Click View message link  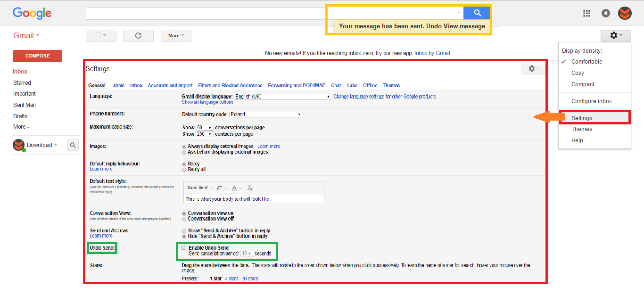pos(464,26)
